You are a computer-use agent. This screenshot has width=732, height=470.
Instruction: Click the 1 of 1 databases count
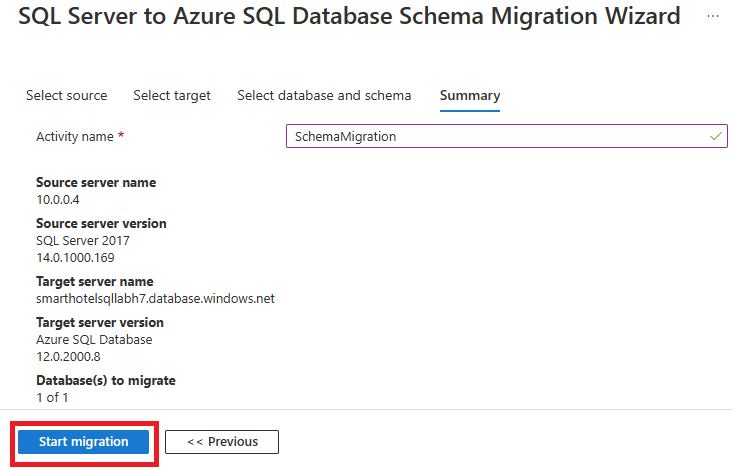pos(52,398)
